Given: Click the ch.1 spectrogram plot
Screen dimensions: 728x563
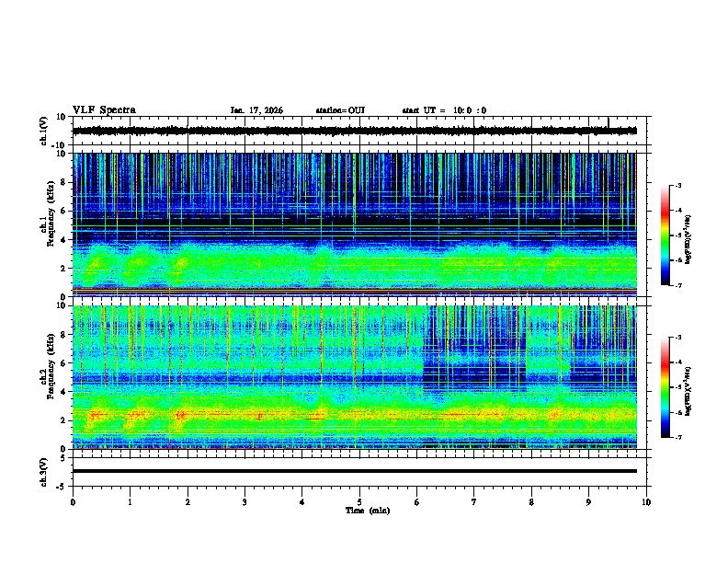Looking at the screenshot, I should 355,224.
